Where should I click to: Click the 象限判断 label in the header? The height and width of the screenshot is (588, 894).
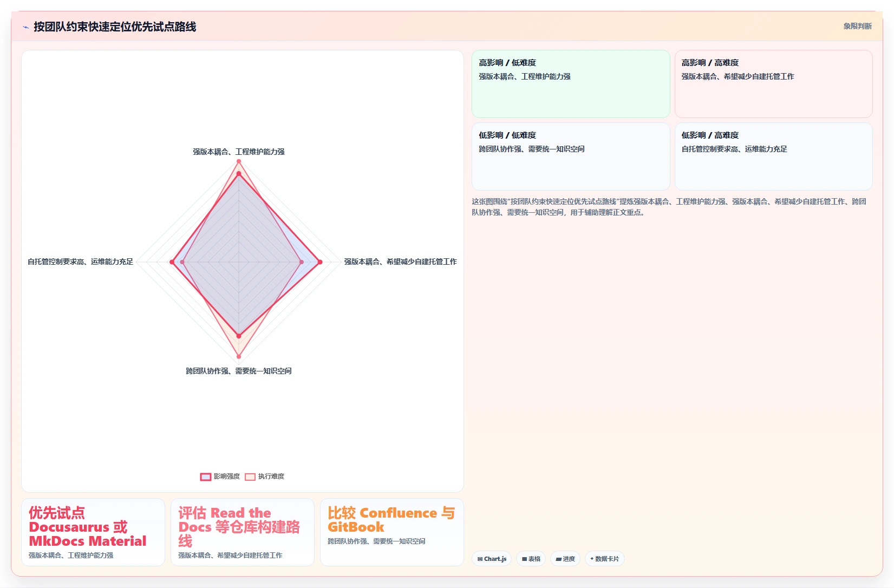tap(857, 26)
